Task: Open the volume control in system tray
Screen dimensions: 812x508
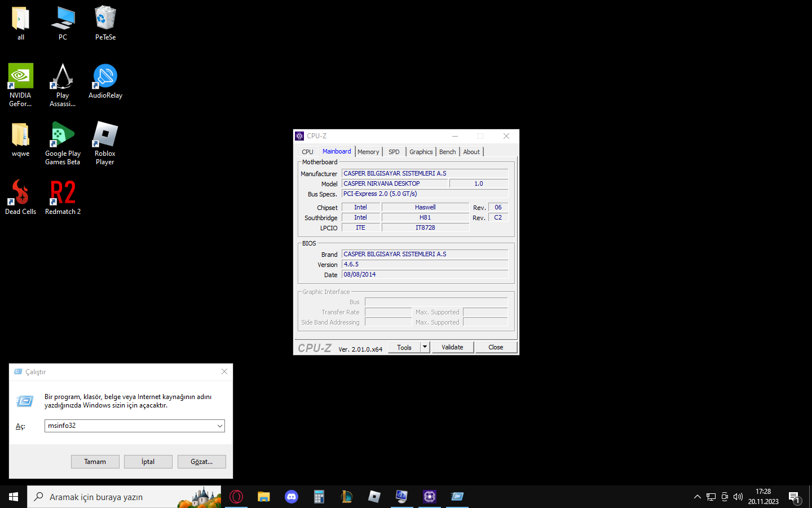Action: coord(738,497)
